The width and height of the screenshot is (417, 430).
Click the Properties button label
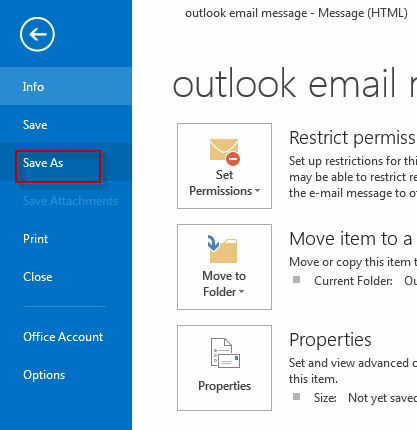(224, 386)
